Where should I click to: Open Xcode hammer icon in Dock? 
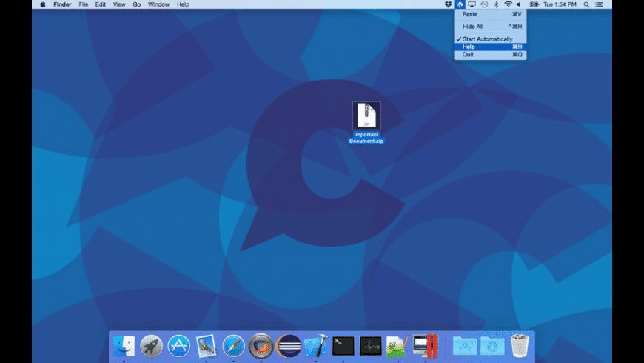[x=316, y=346]
